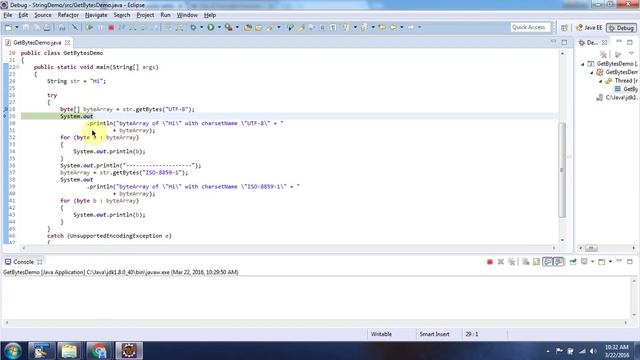Click the volume speaker tray icon
This screenshot has height=360, width=640.
coord(593,351)
